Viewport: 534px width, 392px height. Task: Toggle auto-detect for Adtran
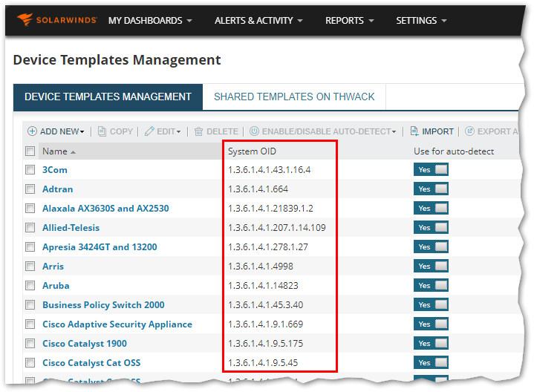click(x=431, y=189)
